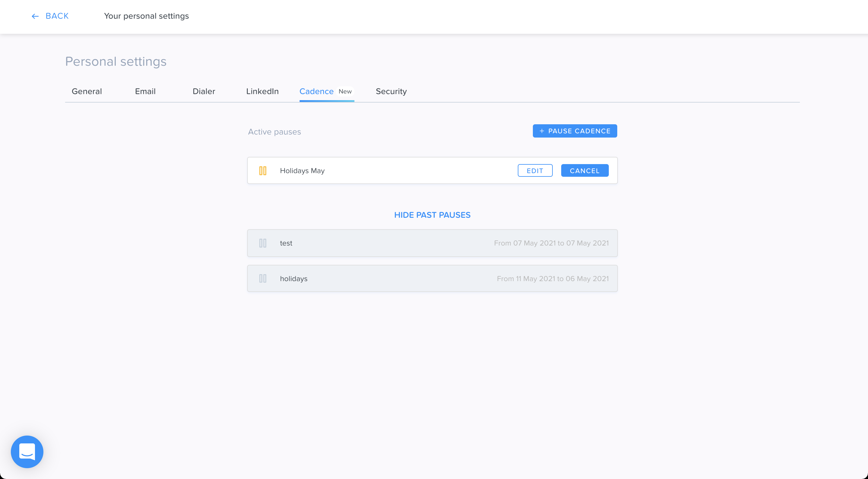Edit the Holidays May pause

pos(535,171)
